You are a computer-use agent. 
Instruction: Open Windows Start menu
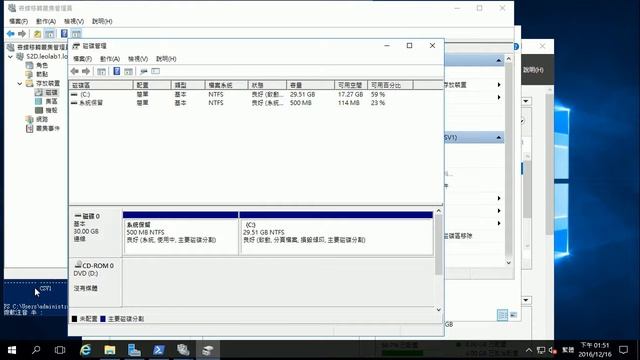[12, 350]
